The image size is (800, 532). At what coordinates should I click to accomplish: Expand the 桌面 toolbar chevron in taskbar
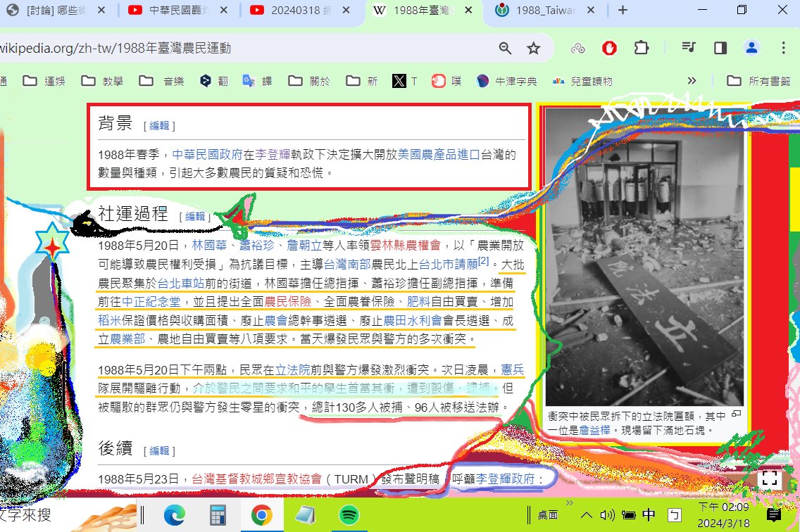(x=570, y=502)
